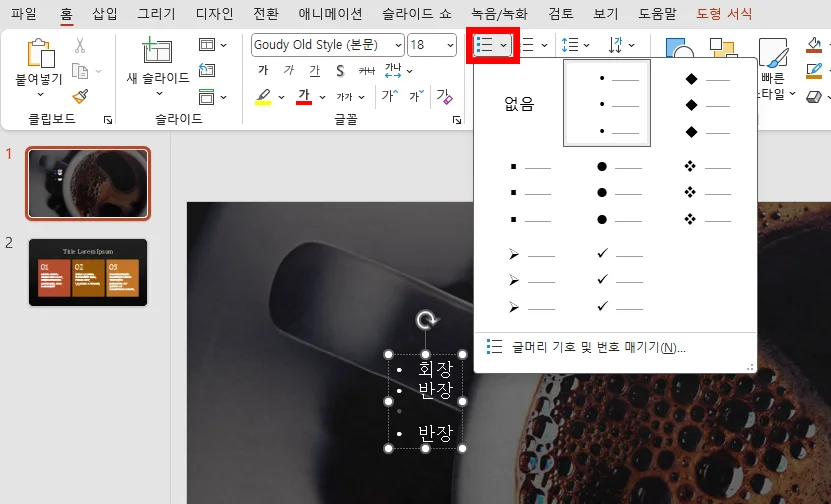Open the numbering dropdown arrow
831x504 pixels.
pos(544,46)
